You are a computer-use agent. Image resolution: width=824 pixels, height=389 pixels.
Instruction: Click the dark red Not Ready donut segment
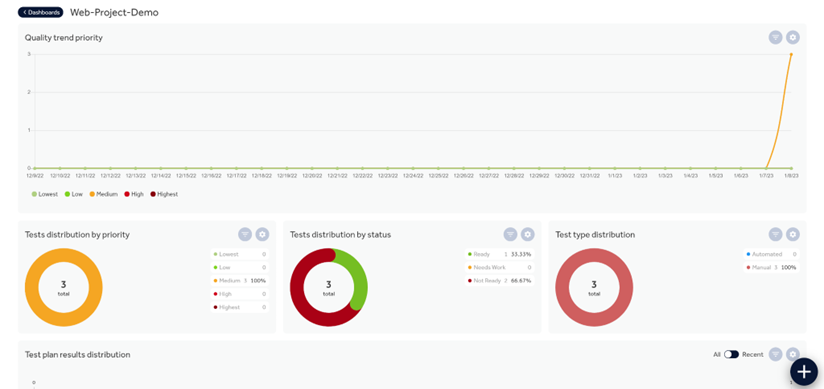302,305
